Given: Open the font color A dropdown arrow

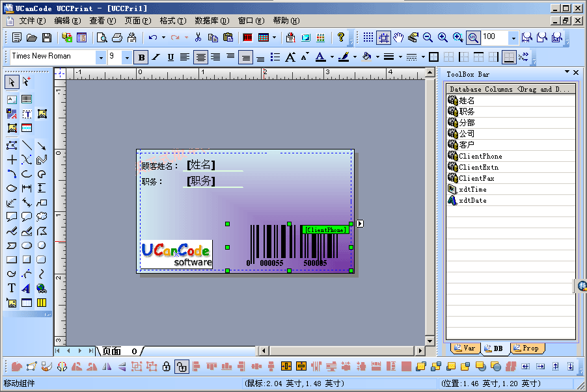Looking at the screenshot, I should 331,57.
